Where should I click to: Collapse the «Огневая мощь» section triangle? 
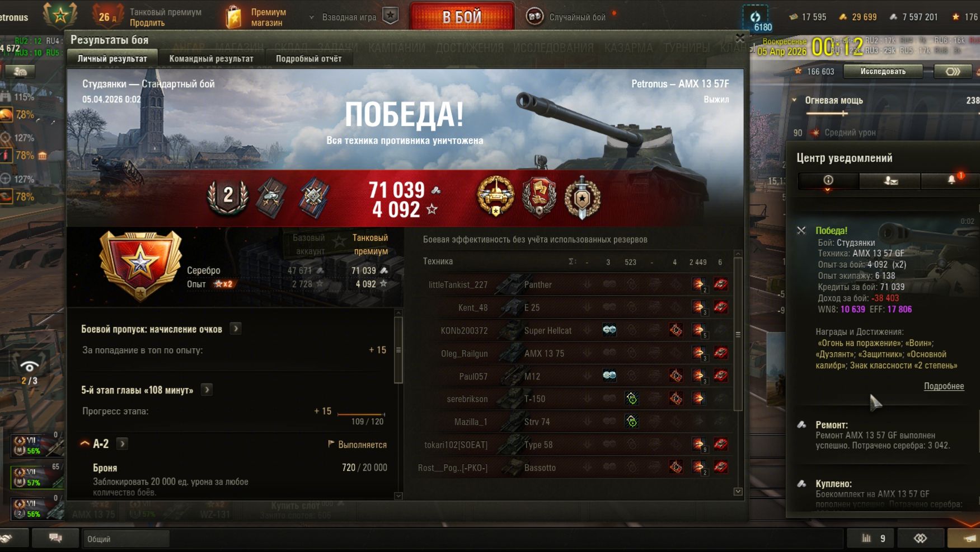click(x=794, y=100)
